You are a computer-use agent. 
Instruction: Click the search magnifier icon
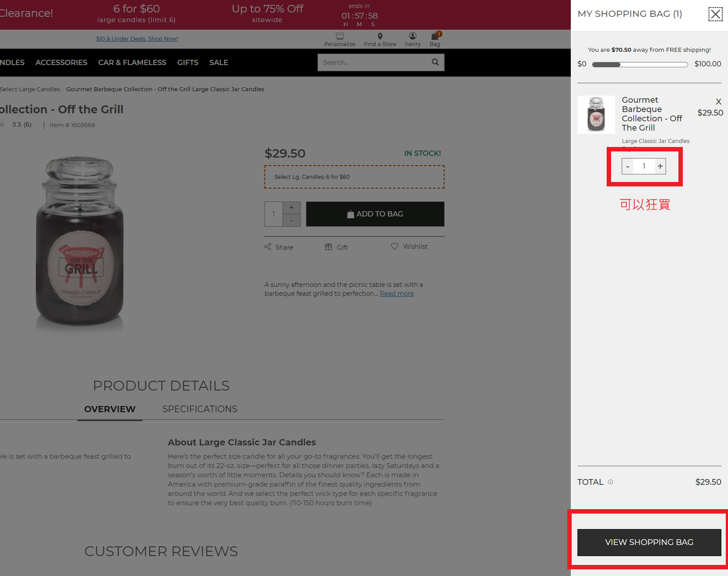pos(435,62)
